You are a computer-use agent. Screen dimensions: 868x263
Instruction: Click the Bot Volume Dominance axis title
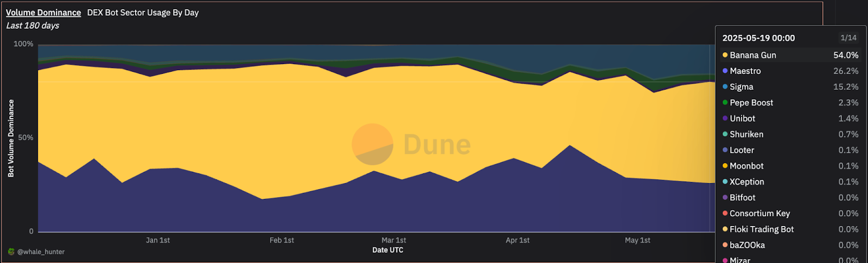(11, 138)
